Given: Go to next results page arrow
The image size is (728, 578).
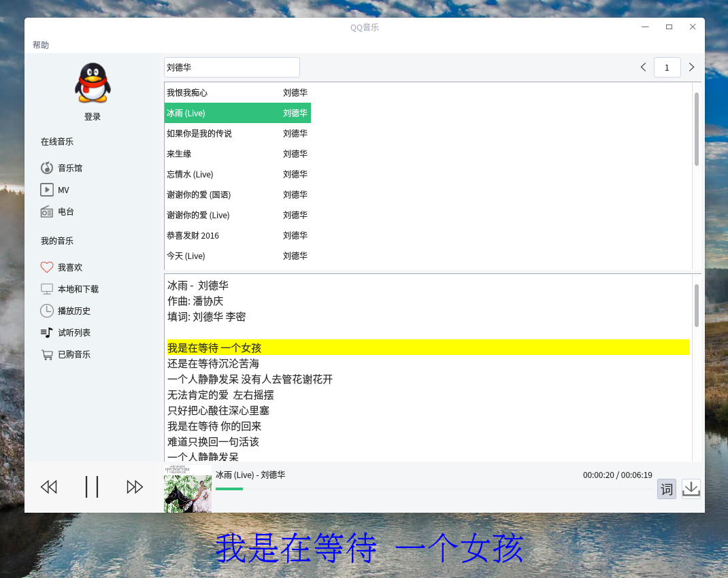Looking at the screenshot, I should pos(691,67).
